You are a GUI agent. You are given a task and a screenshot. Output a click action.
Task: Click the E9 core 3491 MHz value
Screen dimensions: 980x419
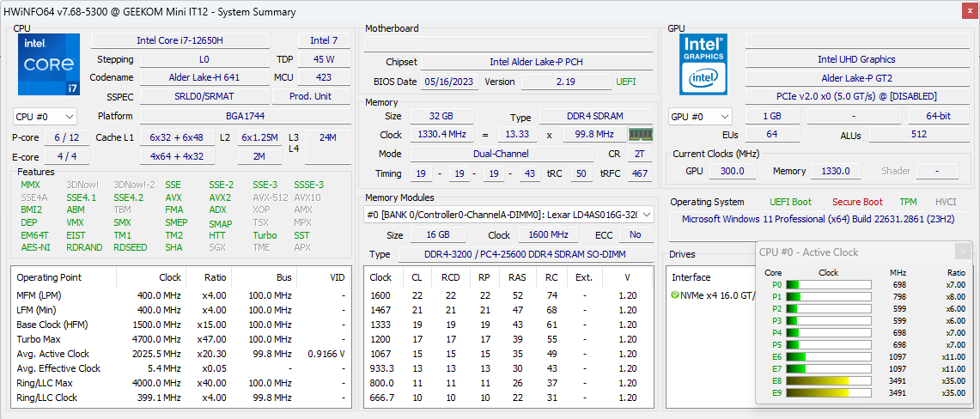tap(897, 392)
